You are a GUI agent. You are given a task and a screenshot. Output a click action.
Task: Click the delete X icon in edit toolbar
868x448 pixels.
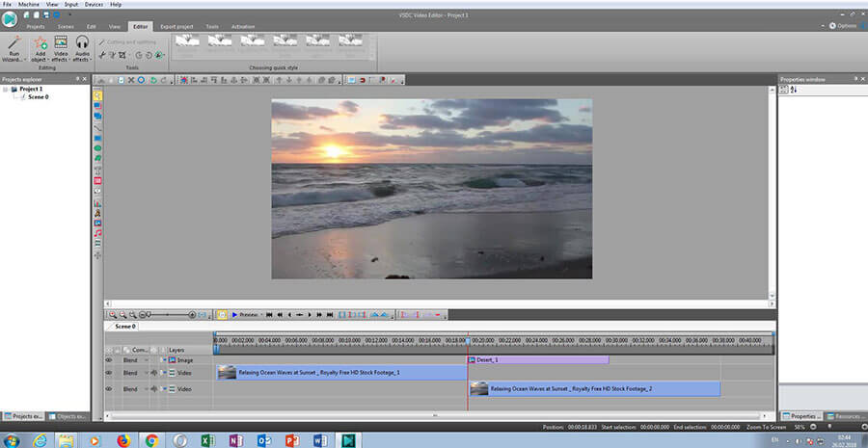[x=131, y=80]
